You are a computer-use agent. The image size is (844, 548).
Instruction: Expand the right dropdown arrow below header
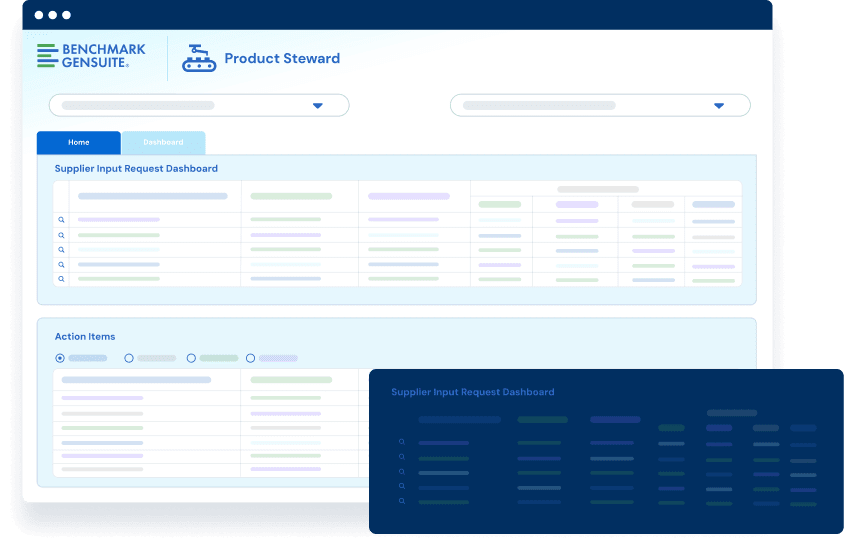click(x=718, y=105)
